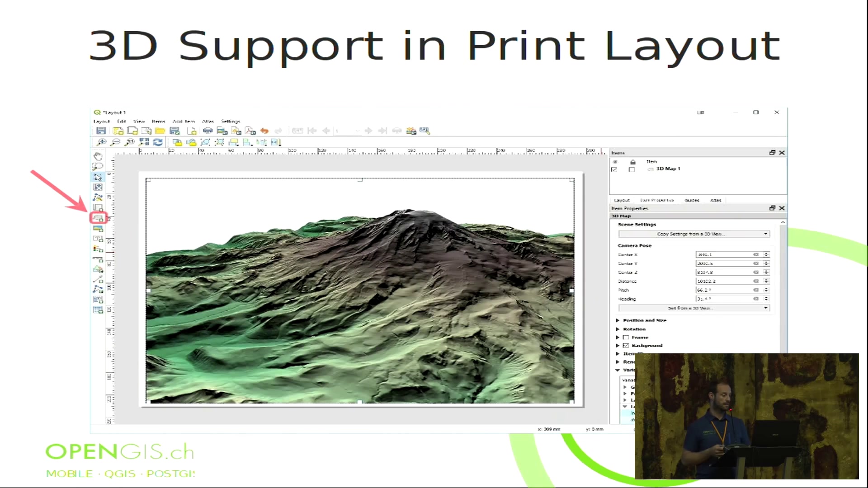Select the Move Item Content tool
Screen dimensions: 868x488
pyautogui.click(x=98, y=187)
